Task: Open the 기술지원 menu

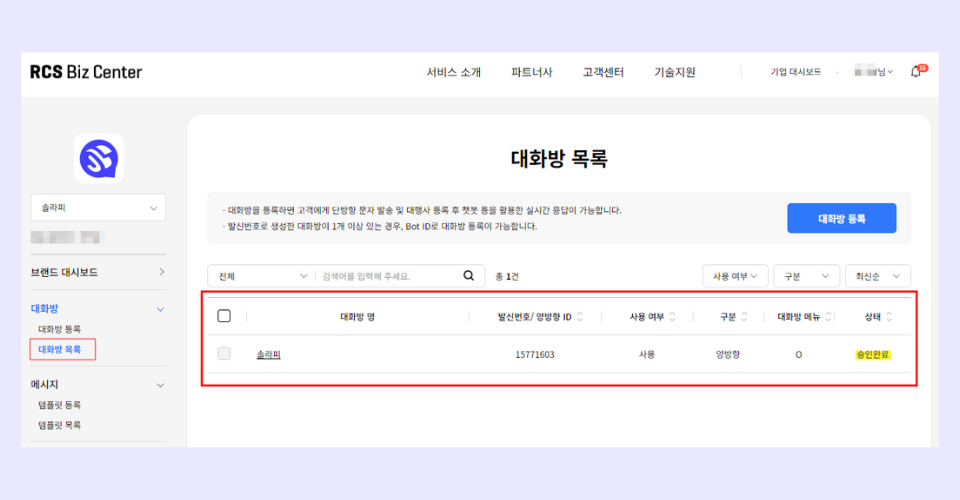Action: [675, 72]
